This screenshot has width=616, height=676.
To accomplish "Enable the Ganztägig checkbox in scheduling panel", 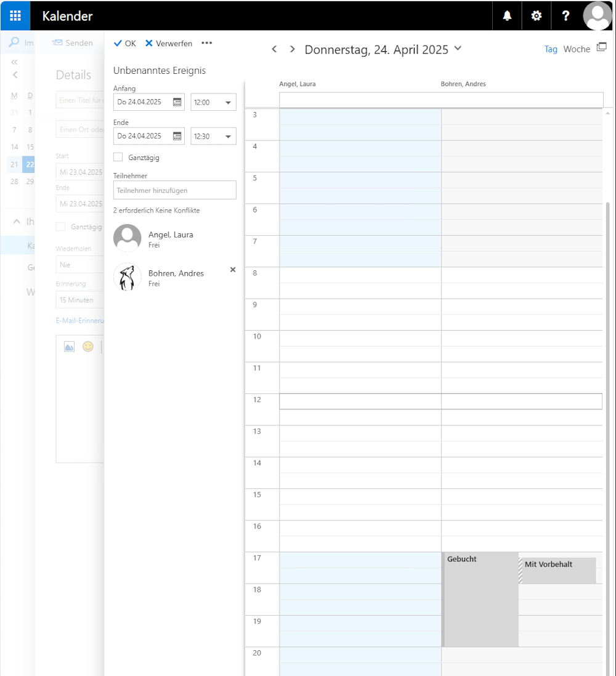I will [118, 157].
